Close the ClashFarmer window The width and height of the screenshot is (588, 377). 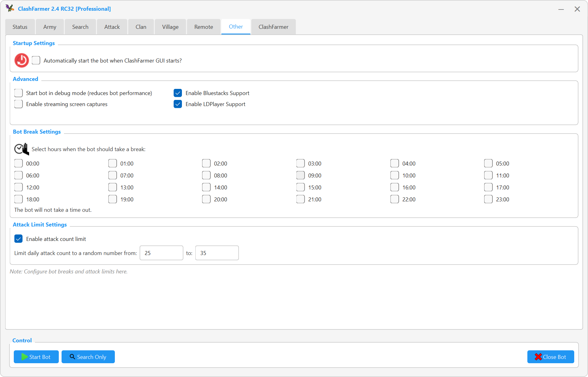coord(577,9)
